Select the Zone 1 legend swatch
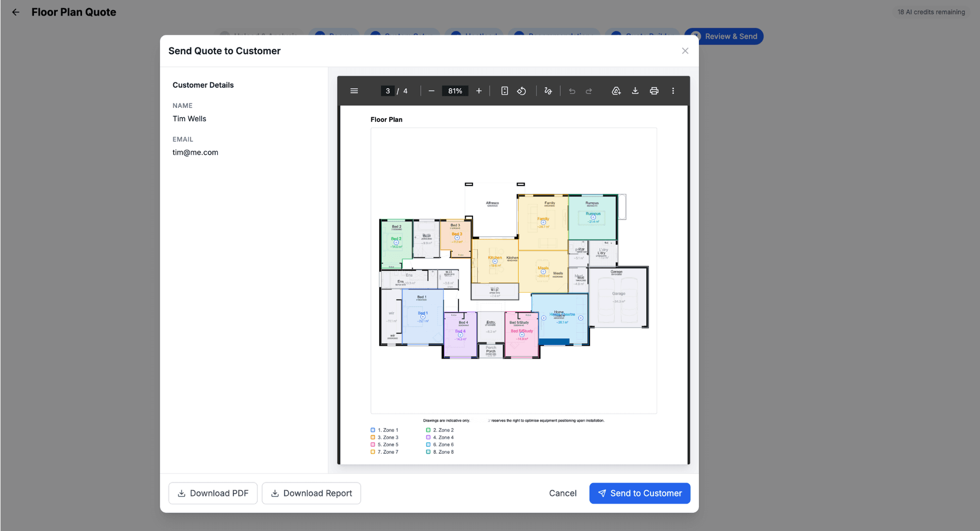The height and width of the screenshot is (531, 980). pos(372,429)
